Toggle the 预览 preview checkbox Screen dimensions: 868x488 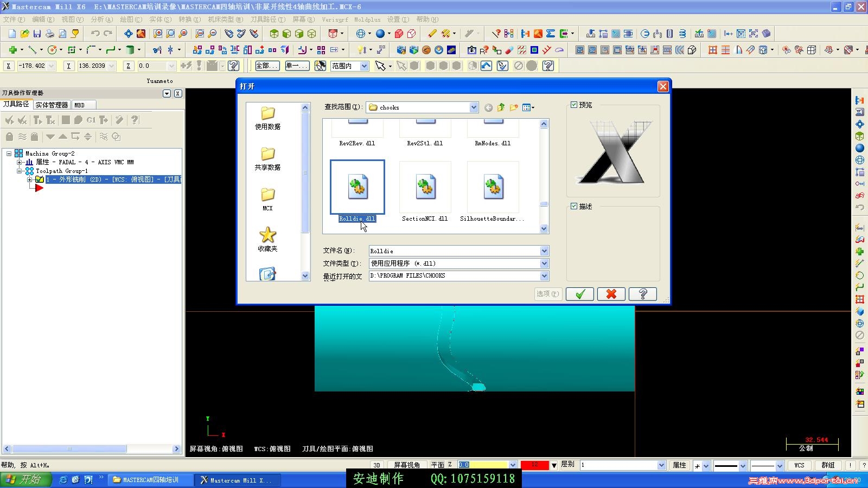click(574, 105)
